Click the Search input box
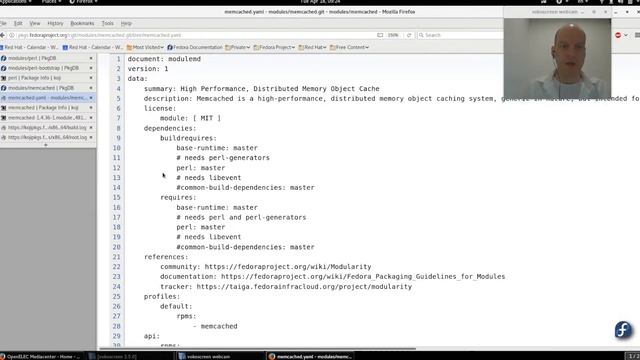Image resolution: width=640 pixels, height=360 pixels. coord(461,35)
